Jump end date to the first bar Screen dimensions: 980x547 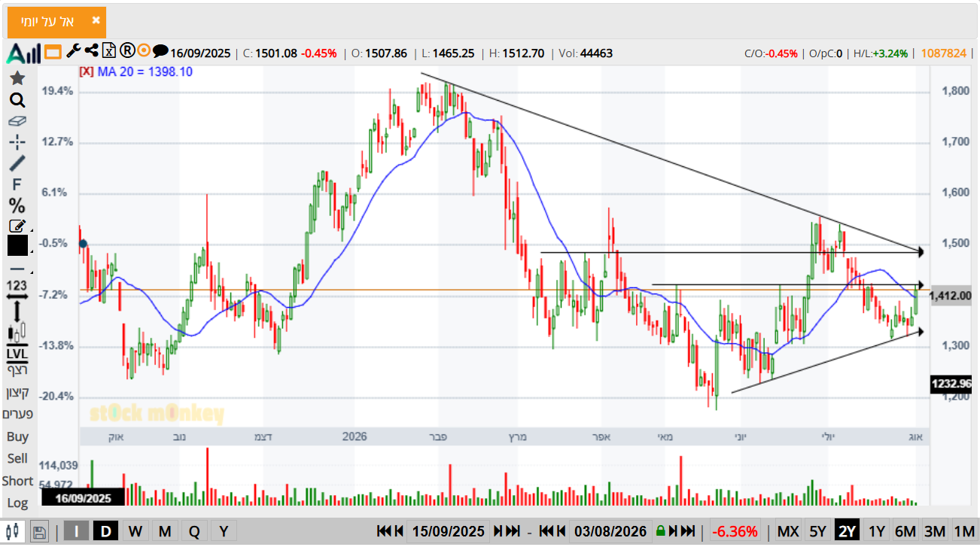pos(547,531)
